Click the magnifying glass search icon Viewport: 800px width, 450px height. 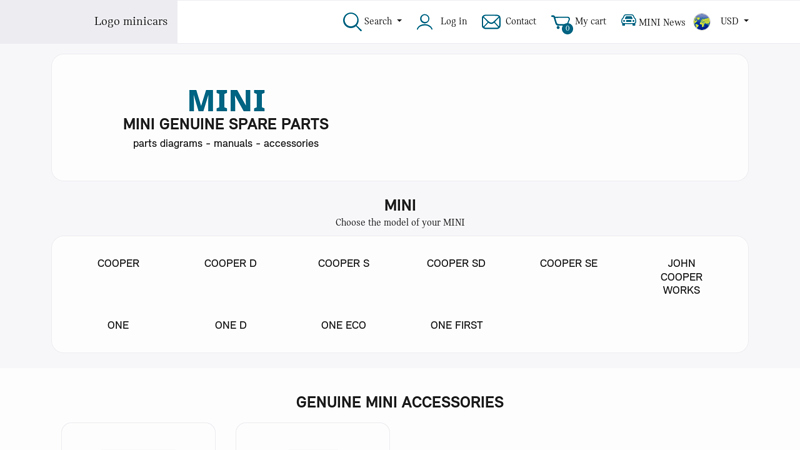[352, 21]
